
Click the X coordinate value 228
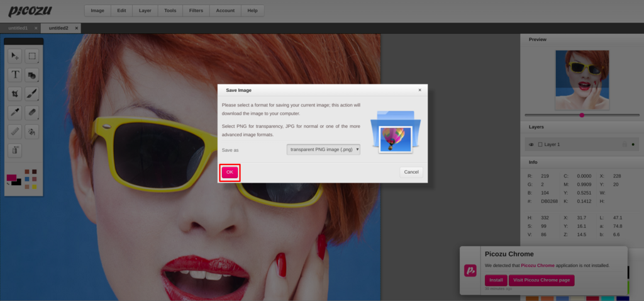click(617, 176)
